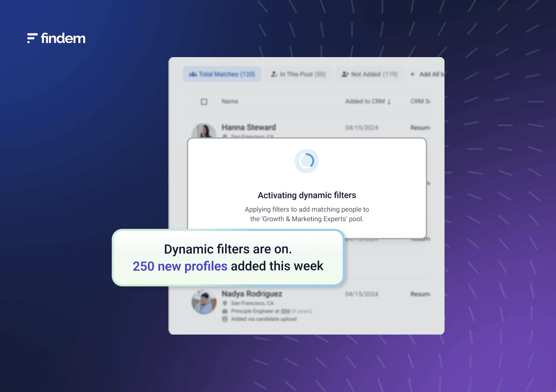
Task: Click the icon next to Added via candidate upload
Action: (x=225, y=319)
